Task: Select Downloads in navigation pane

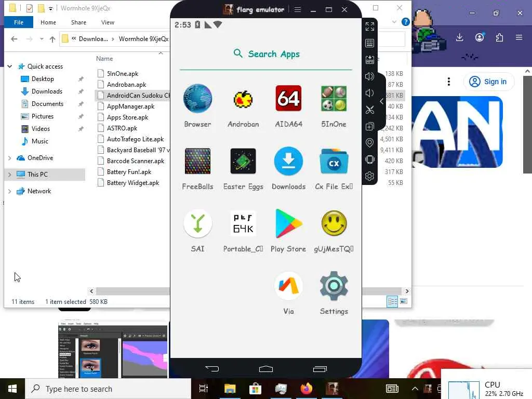Action: click(46, 91)
